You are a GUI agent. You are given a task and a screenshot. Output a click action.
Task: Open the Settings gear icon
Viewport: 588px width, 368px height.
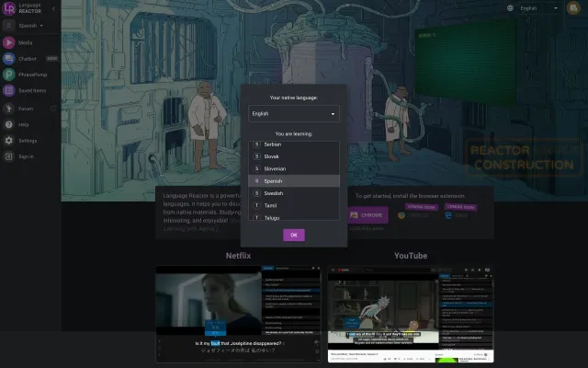click(8, 141)
